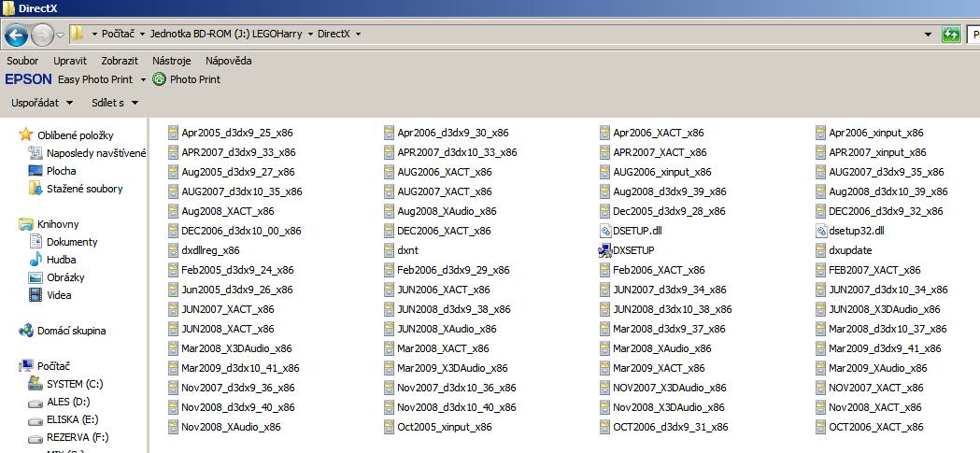
Task: Open the Uspořádat dropdown
Action: (42, 103)
